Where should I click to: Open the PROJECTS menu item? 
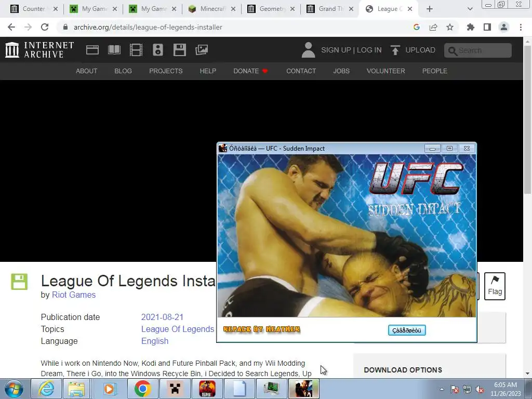(x=166, y=71)
